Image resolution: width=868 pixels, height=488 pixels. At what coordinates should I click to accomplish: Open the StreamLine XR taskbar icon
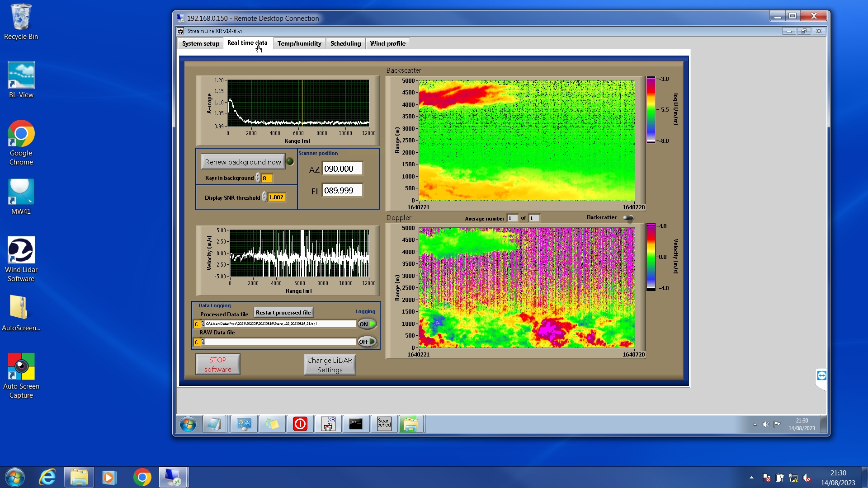[328, 424]
